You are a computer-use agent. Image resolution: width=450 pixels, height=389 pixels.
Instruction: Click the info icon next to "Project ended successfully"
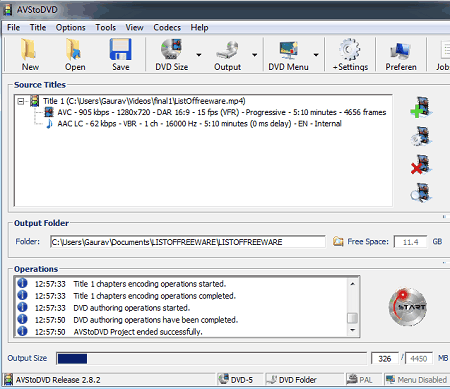click(22, 331)
